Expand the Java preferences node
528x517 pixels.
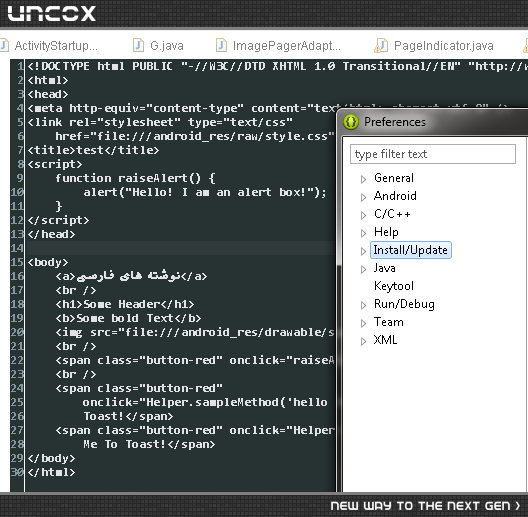click(363, 269)
